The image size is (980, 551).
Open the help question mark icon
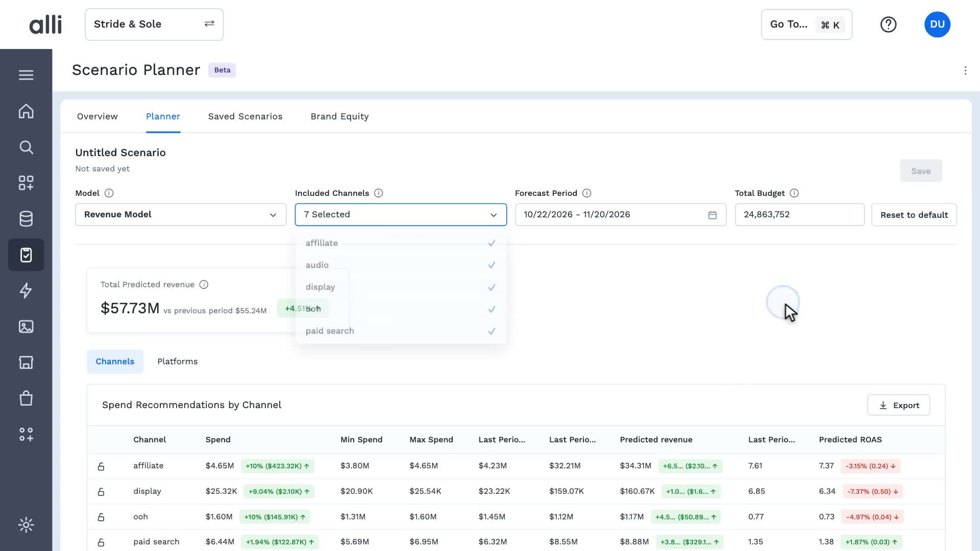[888, 24]
